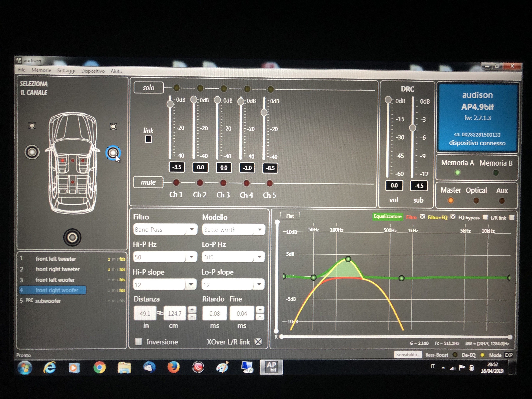
Task: Open the Lo-P Hz frequency dropdown
Action: point(233,257)
